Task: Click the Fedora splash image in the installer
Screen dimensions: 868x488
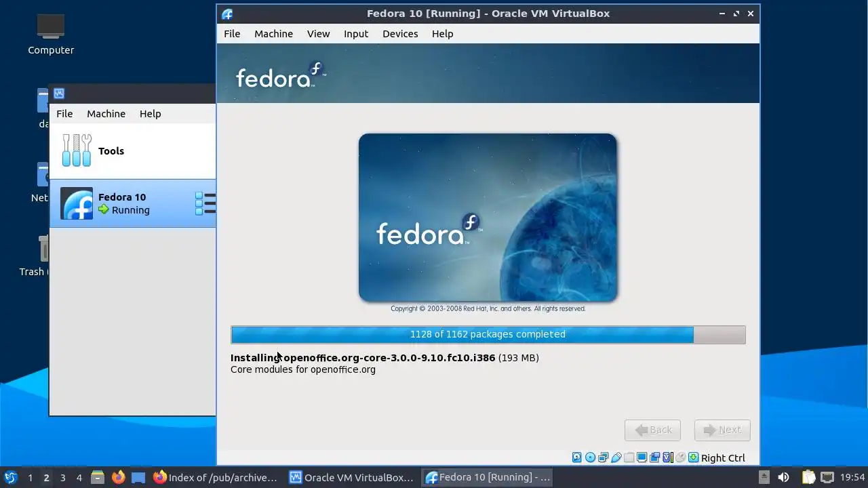Action: click(488, 218)
